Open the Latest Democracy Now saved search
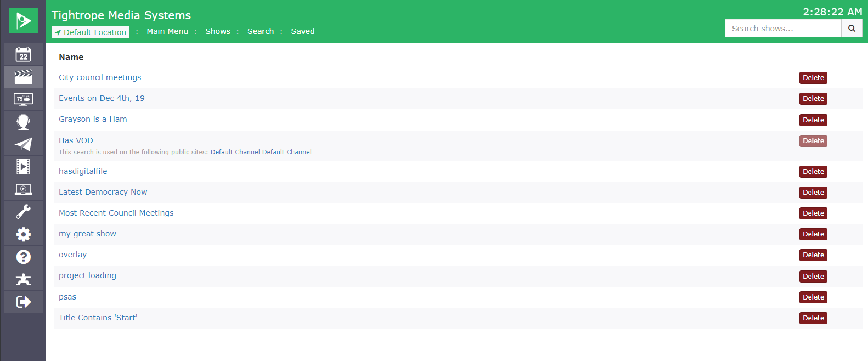This screenshot has height=361, width=868. click(103, 192)
